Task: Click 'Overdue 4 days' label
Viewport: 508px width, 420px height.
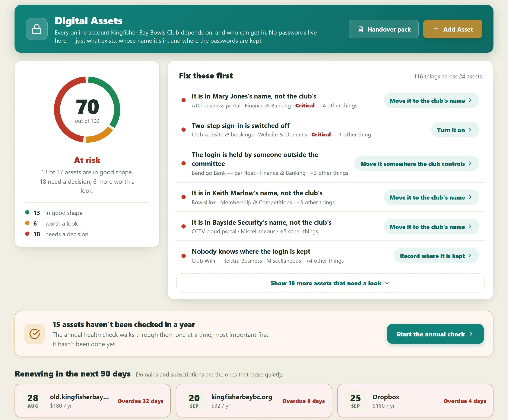Action: [465, 401]
